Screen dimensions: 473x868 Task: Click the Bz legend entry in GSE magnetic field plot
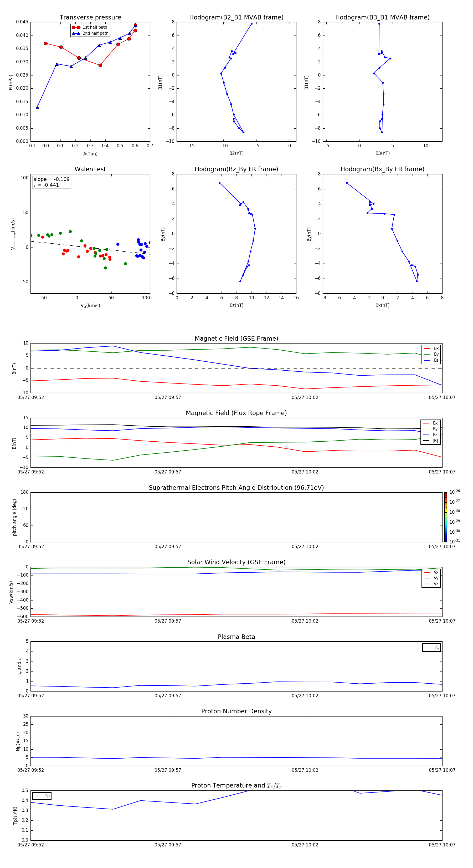pos(431,360)
